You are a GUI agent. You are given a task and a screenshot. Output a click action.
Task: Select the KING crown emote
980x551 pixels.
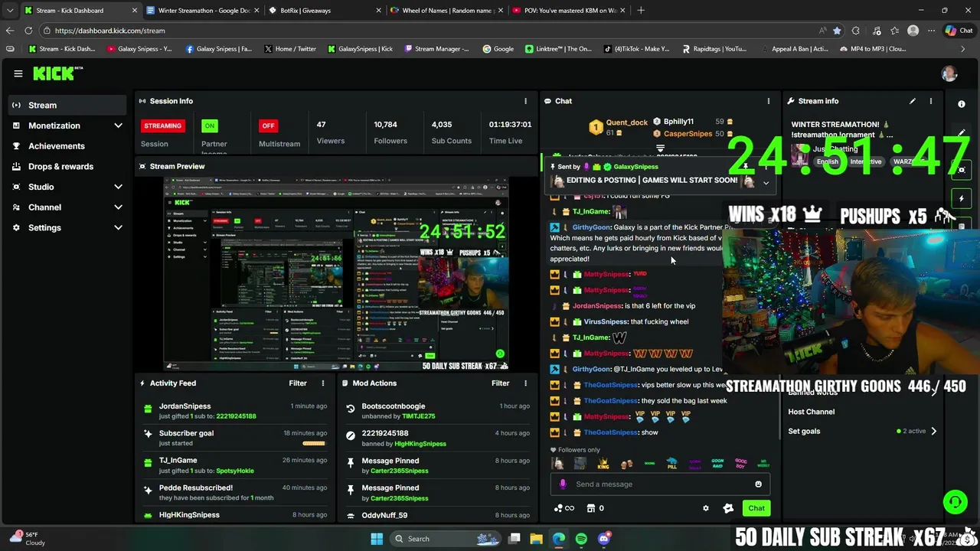coord(603,464)
